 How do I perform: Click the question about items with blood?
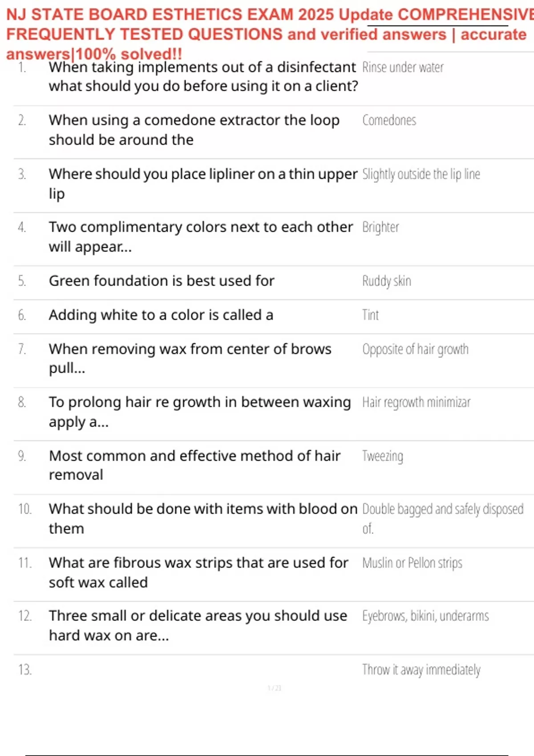point(203,519)
